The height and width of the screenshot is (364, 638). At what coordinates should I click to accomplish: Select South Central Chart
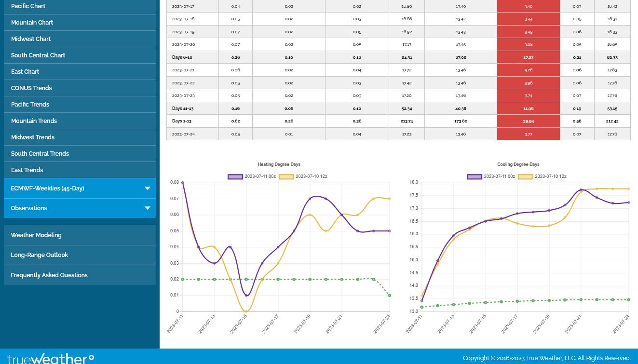click(x=38, y=55)
